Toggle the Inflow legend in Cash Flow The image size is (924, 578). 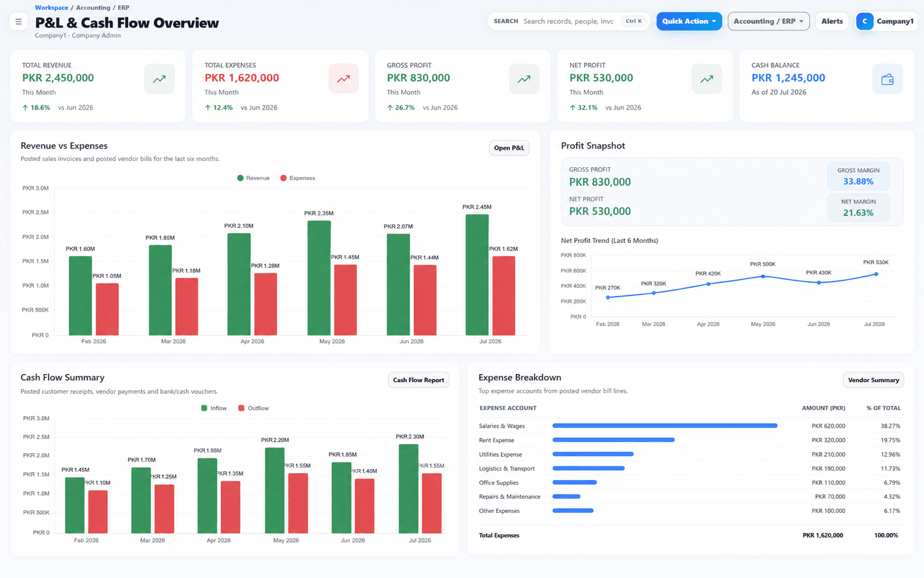(214, 408)
